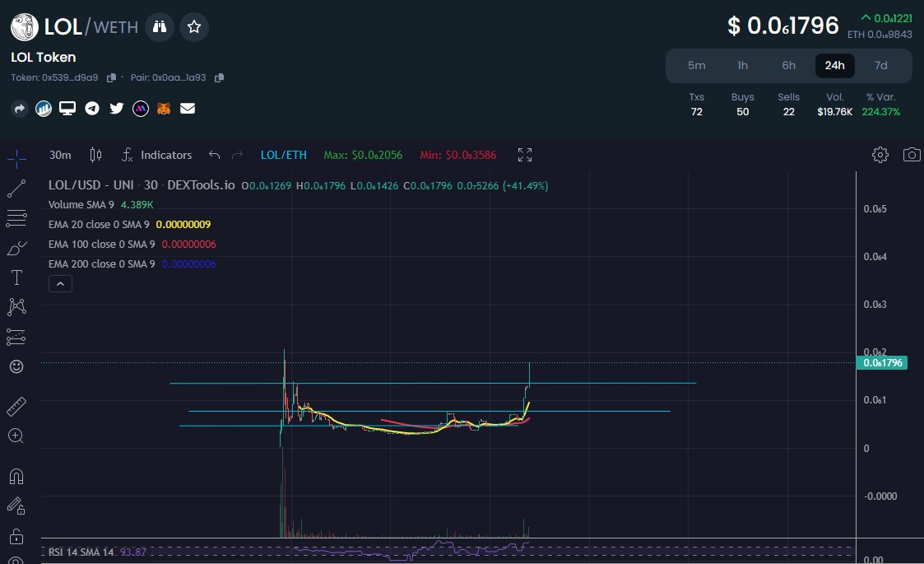
Task: Take chart snapshot with camera icon
Action: click(912, 155)
